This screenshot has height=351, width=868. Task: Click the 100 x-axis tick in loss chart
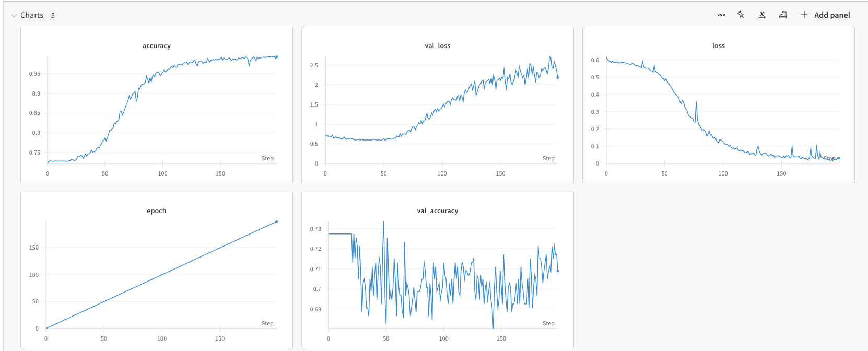[x=723, y=173]
